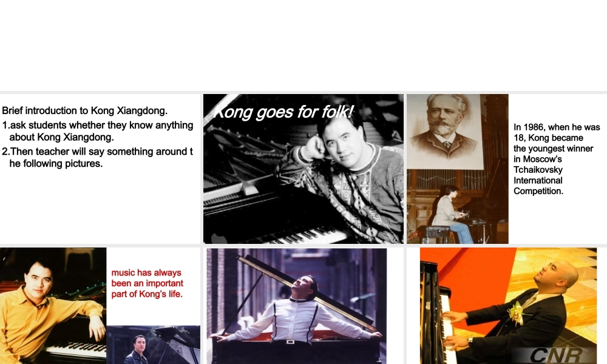Click the CNR logo watermark
607x364 pixels.
556,355
